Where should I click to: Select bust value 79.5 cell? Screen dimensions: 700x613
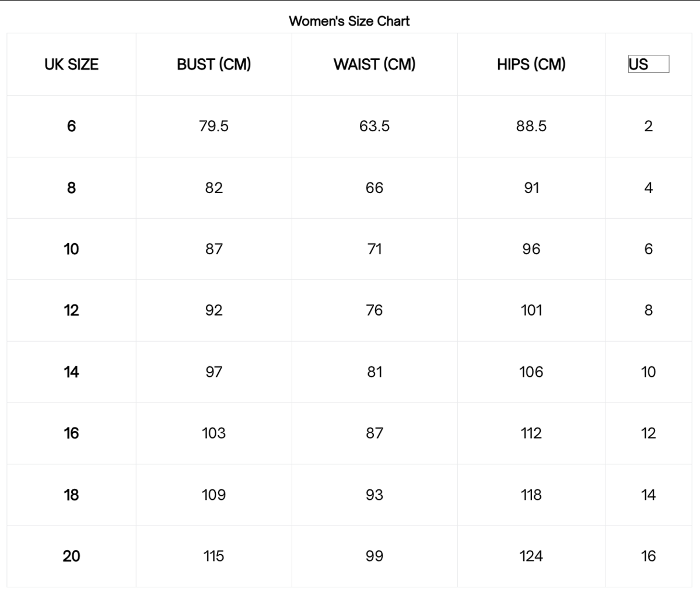pyautogui.click(x=213, y=126)
